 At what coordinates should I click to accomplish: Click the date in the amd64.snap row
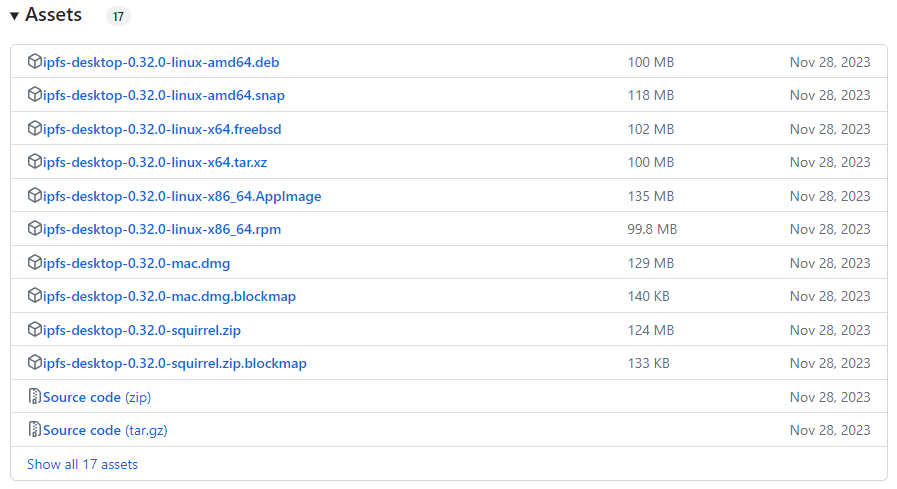pos(830,96)
